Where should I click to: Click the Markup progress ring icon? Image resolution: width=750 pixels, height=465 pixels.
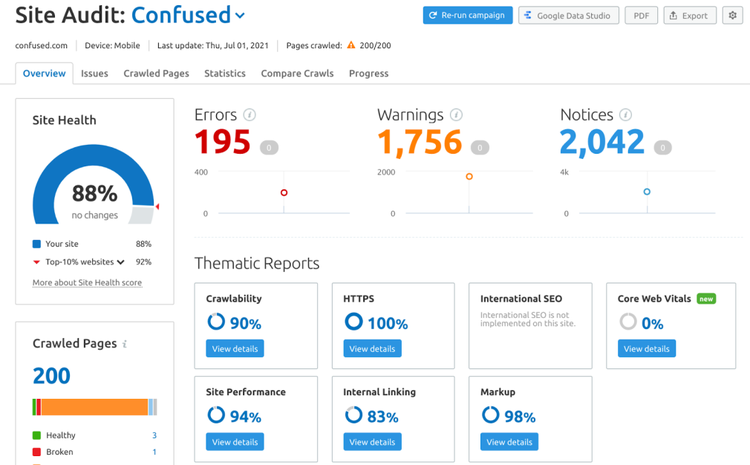(490, 415)
